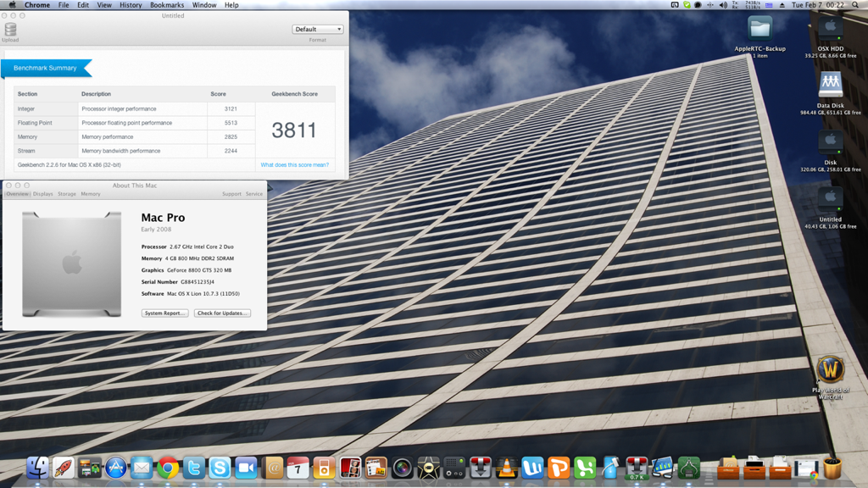The width and height of the screenshot is (868, 488).
Task: Switch to the Storage tab
Action: (x=66, y=194)
